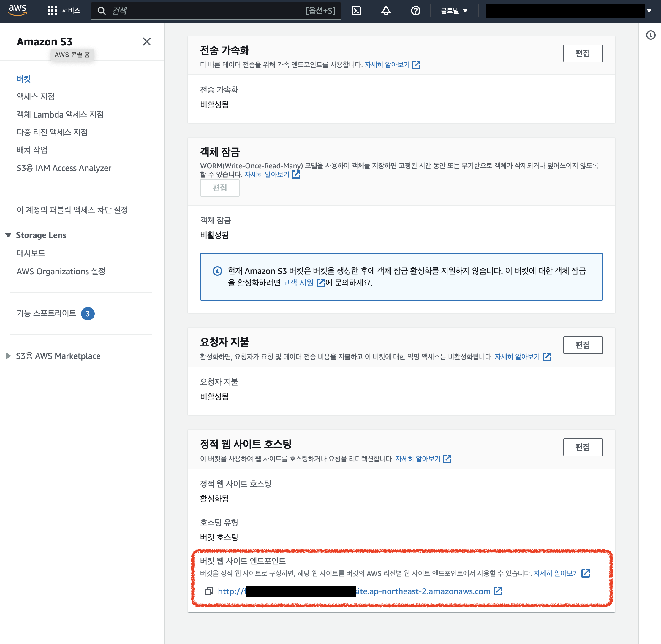Open the notifications bell icon
Image resolution: width=661 pixels, height=644 pixels.
[x=385, y=11]
